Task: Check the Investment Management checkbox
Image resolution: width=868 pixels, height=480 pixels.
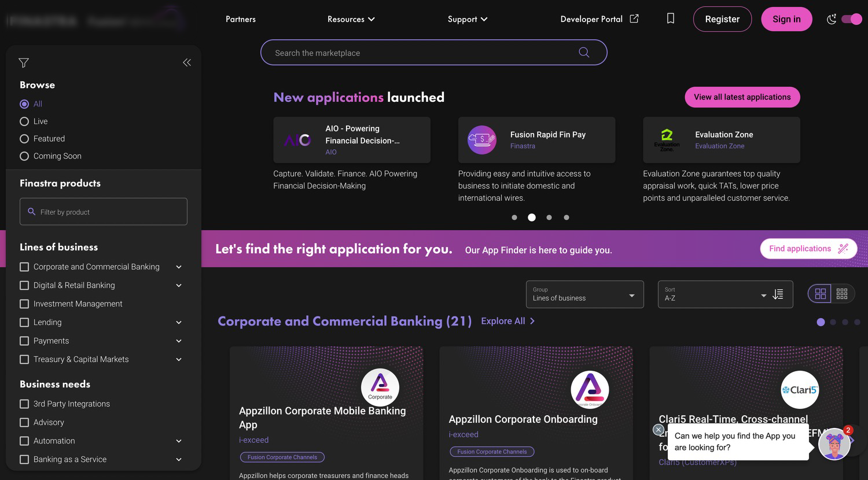Action: (x=24, y=304)
